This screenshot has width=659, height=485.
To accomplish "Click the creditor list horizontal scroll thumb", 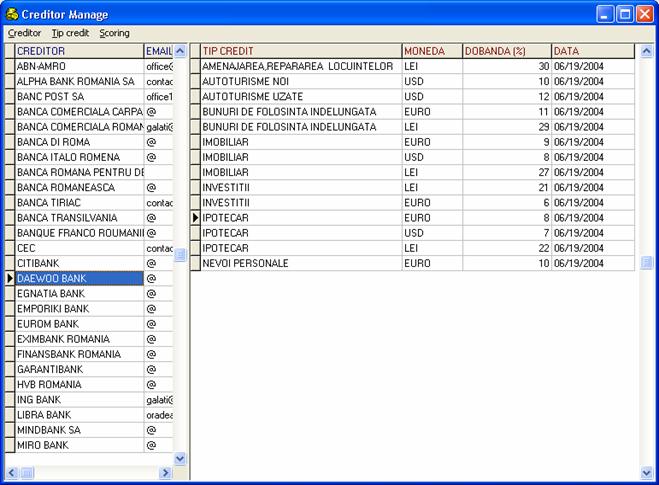I will tap(27, 473).
